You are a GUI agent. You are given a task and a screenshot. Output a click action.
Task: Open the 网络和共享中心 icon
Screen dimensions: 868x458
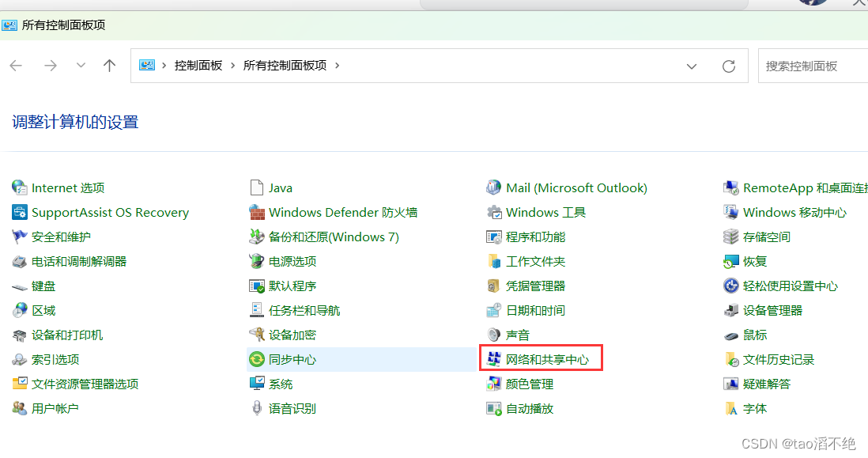tap(493, 359)
